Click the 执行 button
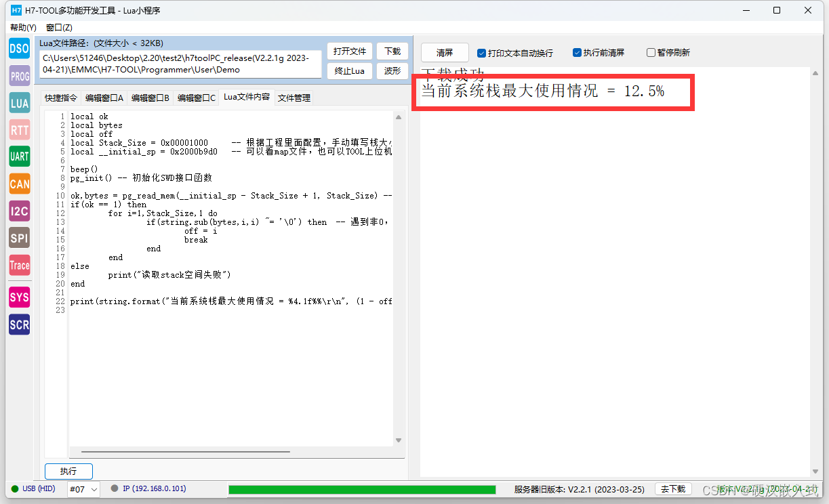Viewport: 829px width, 504px height. (68, 471)
